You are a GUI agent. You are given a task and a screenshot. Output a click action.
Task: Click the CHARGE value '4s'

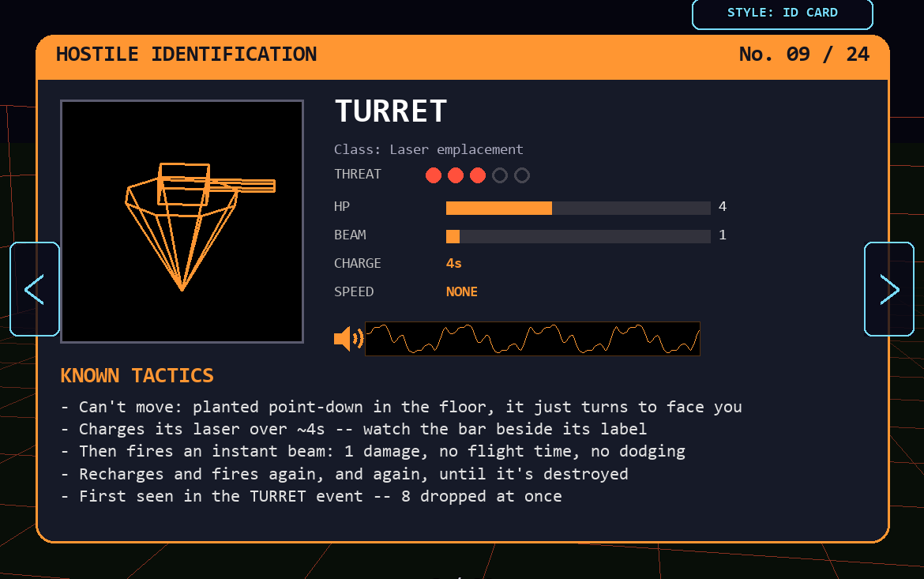454,264
